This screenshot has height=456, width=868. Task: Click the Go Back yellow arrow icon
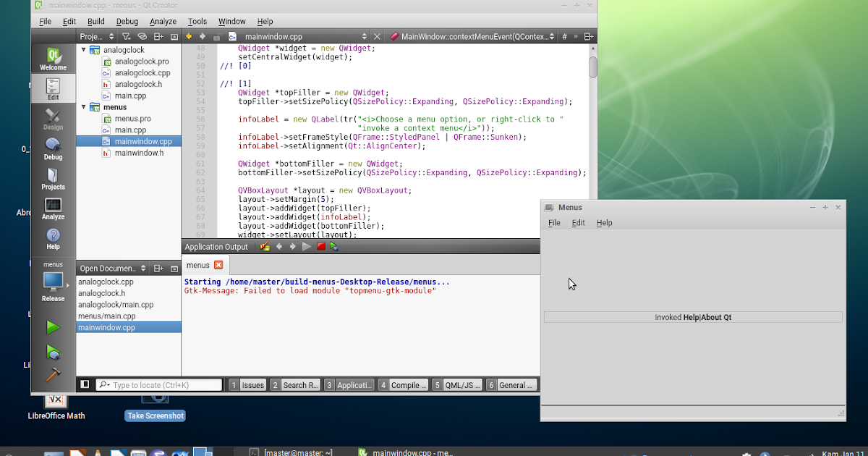tap(190, 36)
